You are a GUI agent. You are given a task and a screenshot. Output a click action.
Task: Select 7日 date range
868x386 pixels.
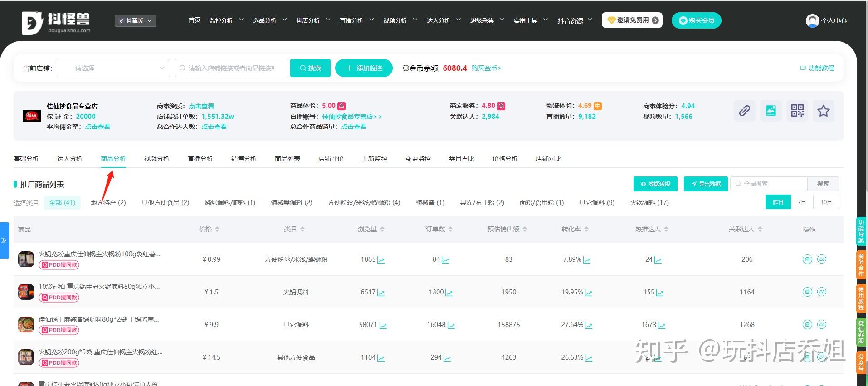[x=802, y=202]
